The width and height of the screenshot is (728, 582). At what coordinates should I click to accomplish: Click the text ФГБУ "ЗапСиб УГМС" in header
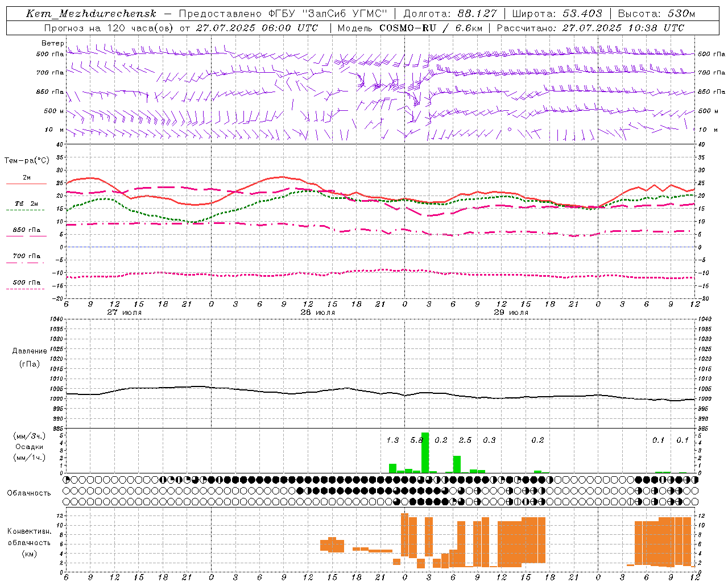click(327, 14)
